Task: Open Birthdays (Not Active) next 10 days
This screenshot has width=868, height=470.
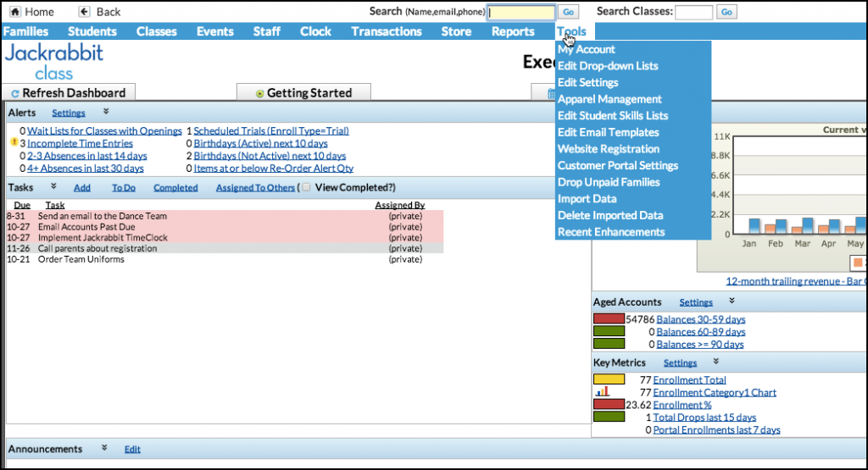Action: 270,156
